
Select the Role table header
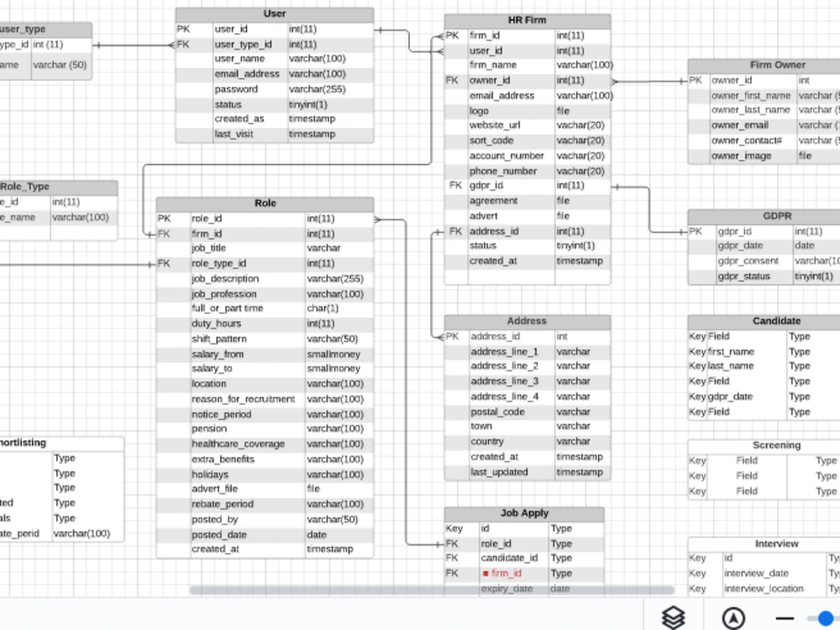point(265,203)
